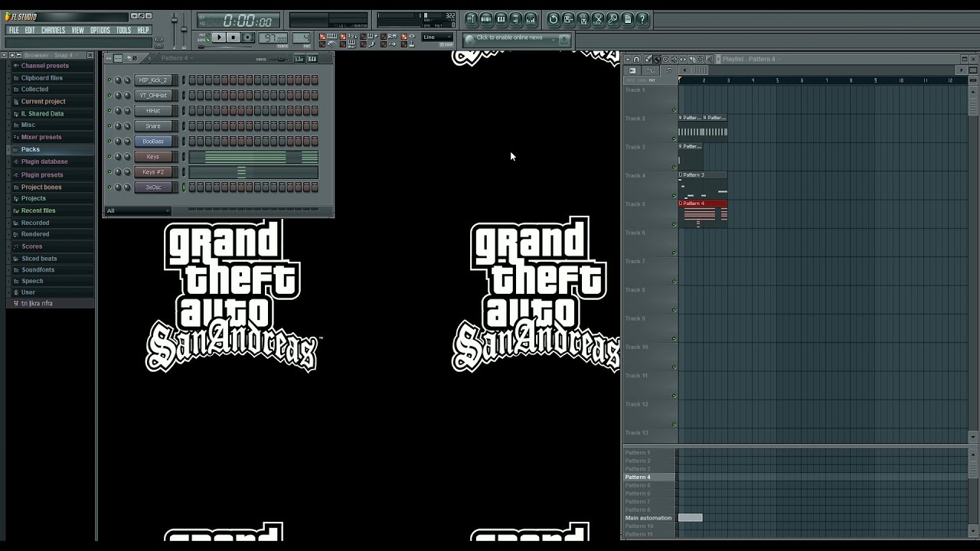The height and width of the screenshot is (551, 980).
Task: Mute the Snare channel LED
Action: (x=109, y=126)
